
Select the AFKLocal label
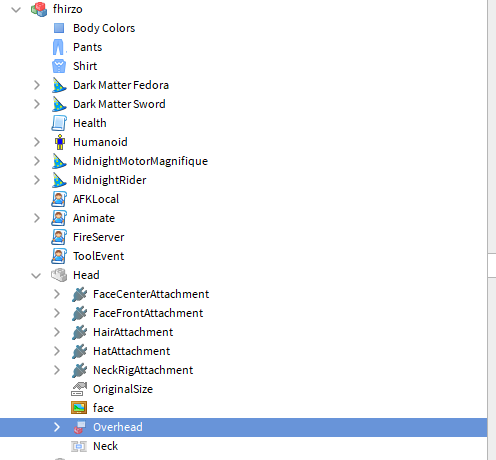(96, 199)
